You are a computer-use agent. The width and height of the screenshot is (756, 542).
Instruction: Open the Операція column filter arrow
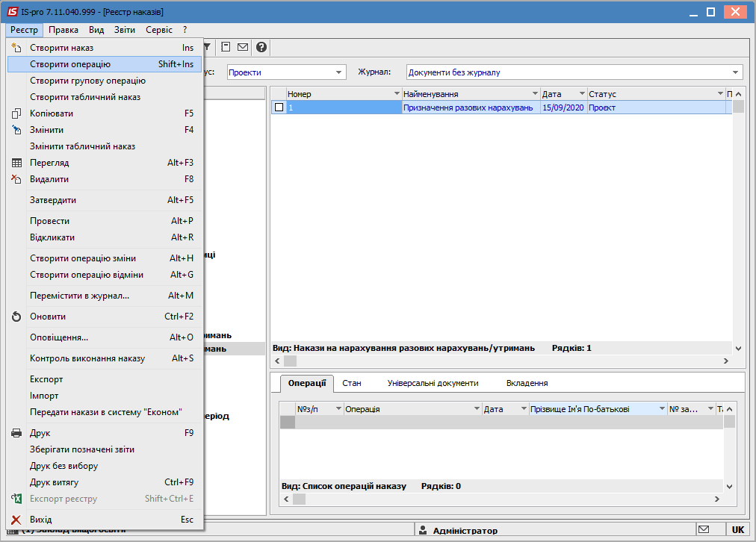click(x=477, y=408)
